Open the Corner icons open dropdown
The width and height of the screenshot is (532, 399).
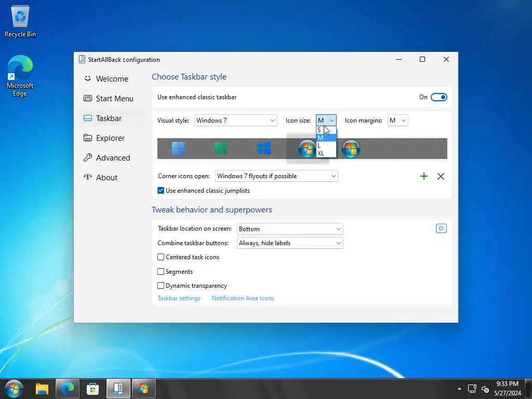point(276,176)
